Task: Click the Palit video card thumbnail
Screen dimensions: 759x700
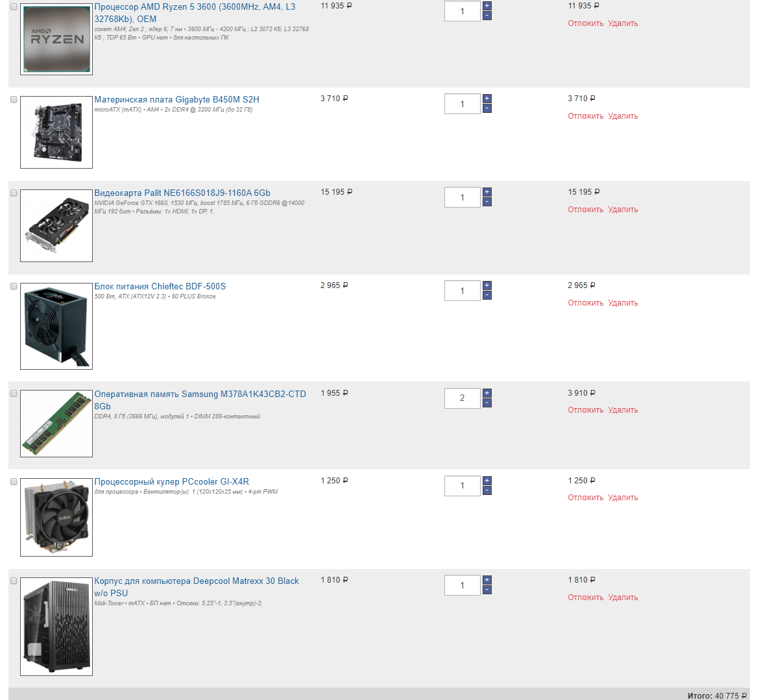Action: click(56, 226)
